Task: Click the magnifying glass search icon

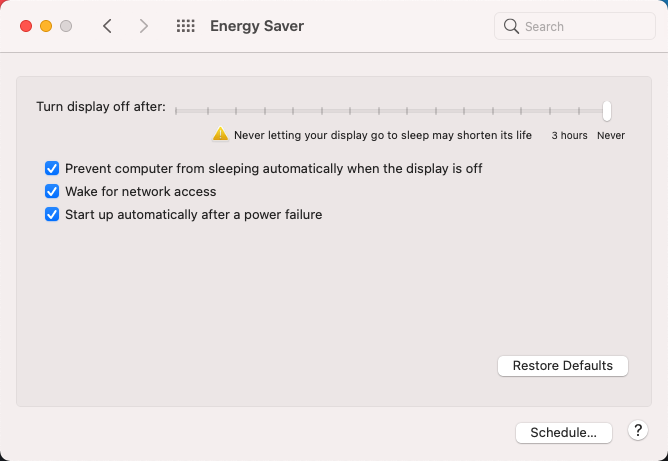Action: pos(512,26)
